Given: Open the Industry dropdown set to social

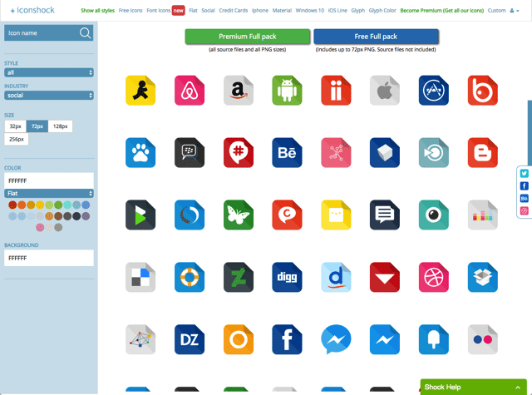Looking at the screenshot, I should tap(49, 96).
